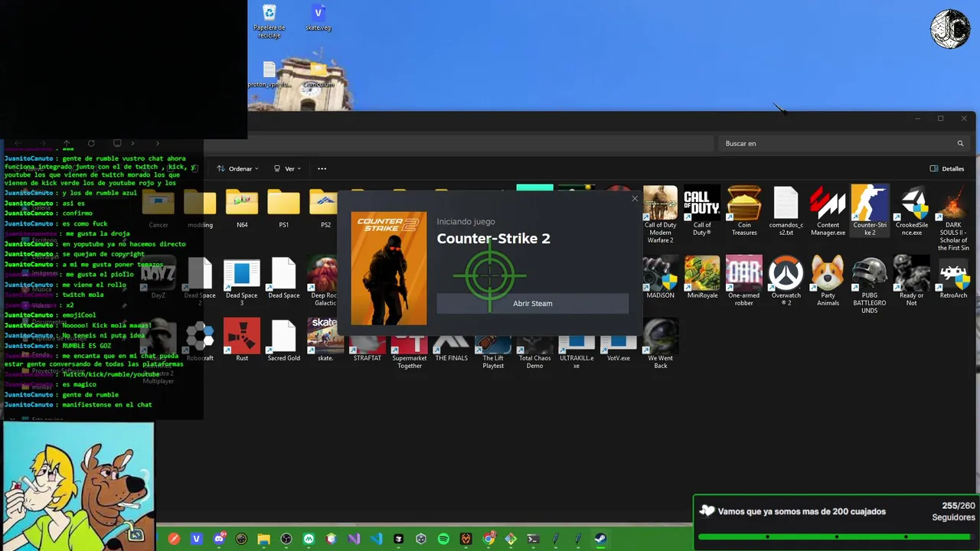Open Google Chrome from the taskbar
Viewport: 980px width, 551px height.
tap(488, 539)
